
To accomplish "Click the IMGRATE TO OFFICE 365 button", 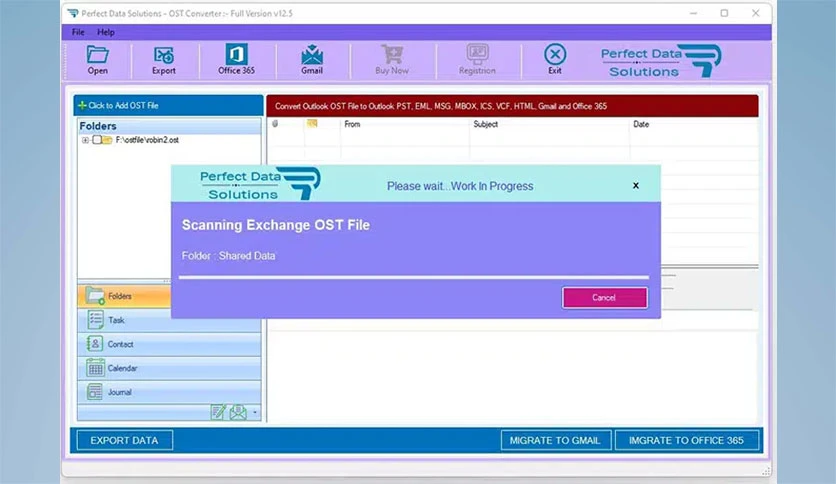I will pos(686,440).
